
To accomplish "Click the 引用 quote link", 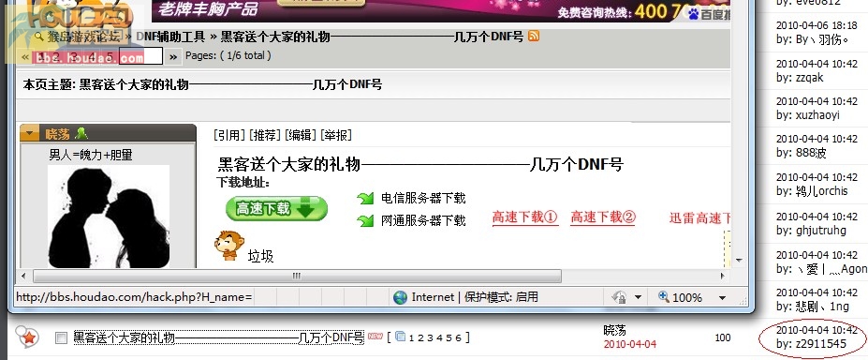I will pos(229,135).
